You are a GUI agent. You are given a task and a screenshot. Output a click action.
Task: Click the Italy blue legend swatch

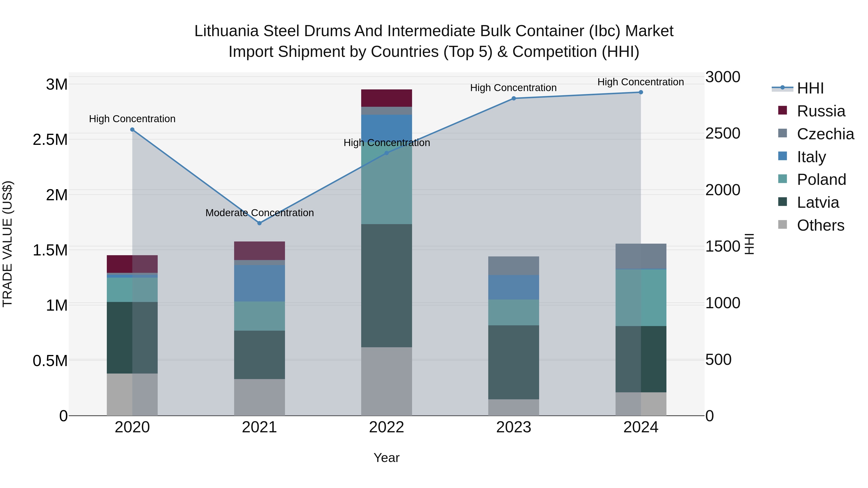782,156
